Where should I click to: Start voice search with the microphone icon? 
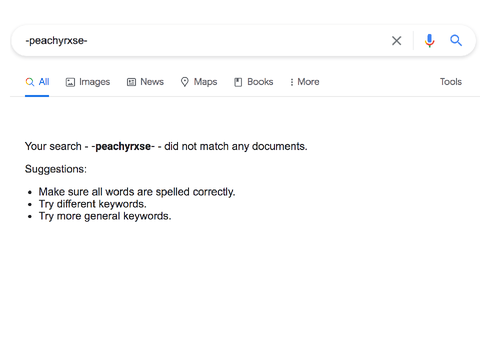coord(429,41)
